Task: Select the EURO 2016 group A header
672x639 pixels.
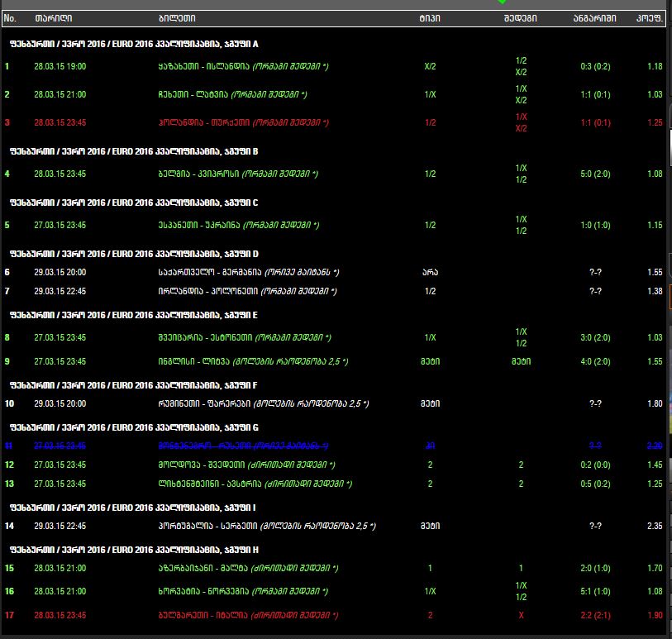Action: click(x=134, y=44)
